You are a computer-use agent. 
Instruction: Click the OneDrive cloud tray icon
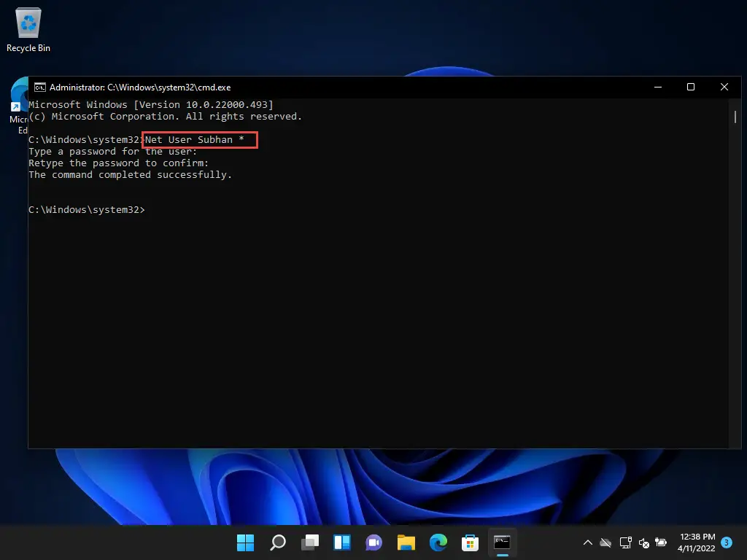[x=605, y=542]
